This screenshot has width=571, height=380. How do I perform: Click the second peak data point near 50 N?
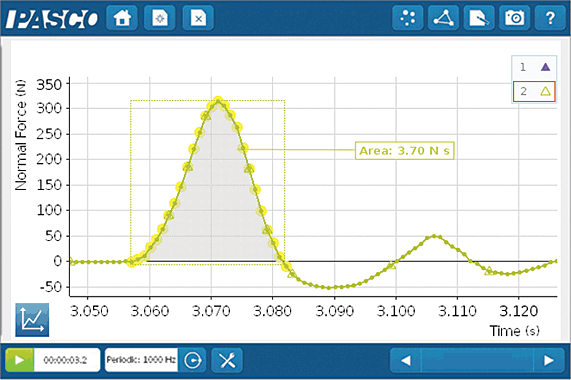(434, 236)
